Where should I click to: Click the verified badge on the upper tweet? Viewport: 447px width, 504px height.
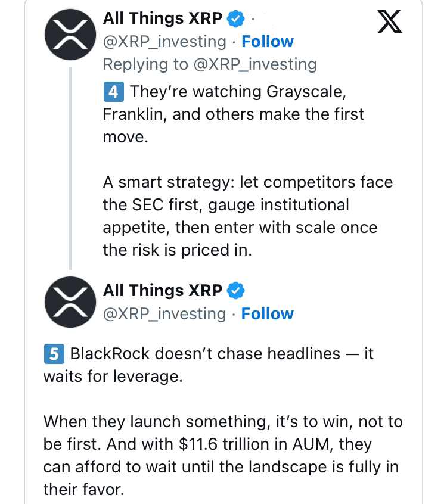coord(236,18)
